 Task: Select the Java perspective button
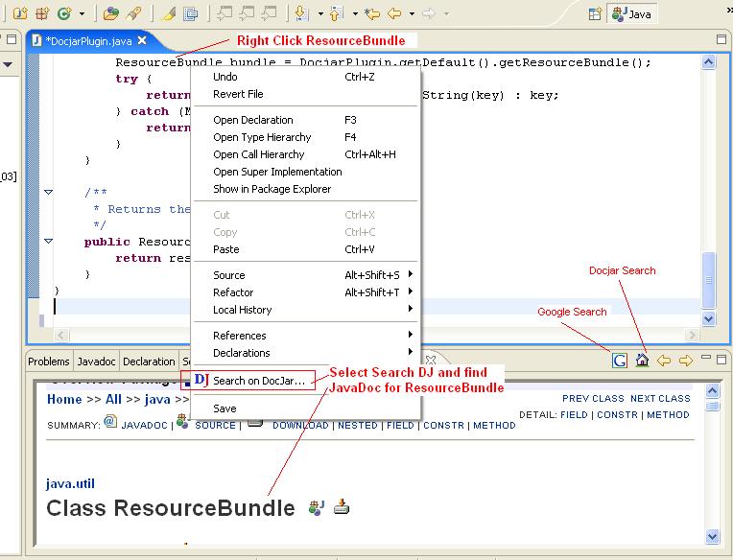(x=631, y=14)
